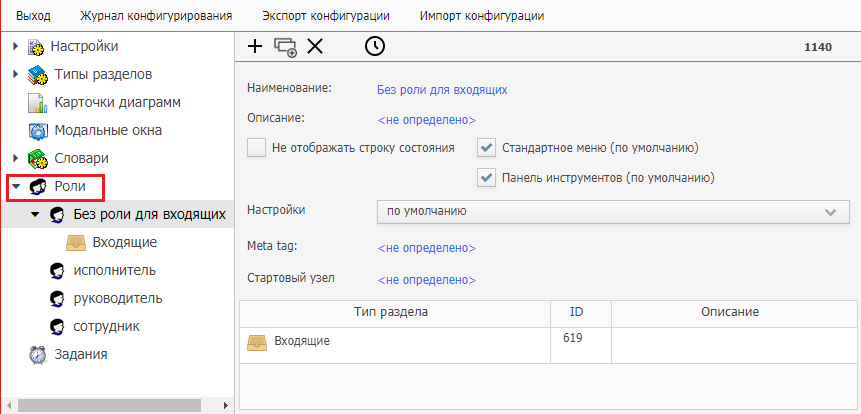Click the Словари books icon
The height and width of the screenshot is (414, 861).
(37, 159)
